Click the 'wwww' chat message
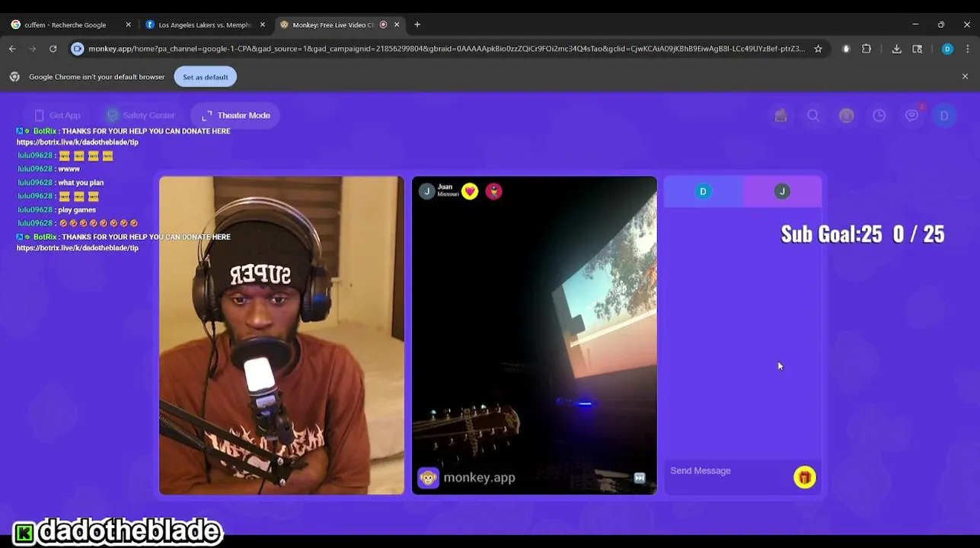Image resolution: width=980 pixels, height=548 pixels. pos(69,169)
